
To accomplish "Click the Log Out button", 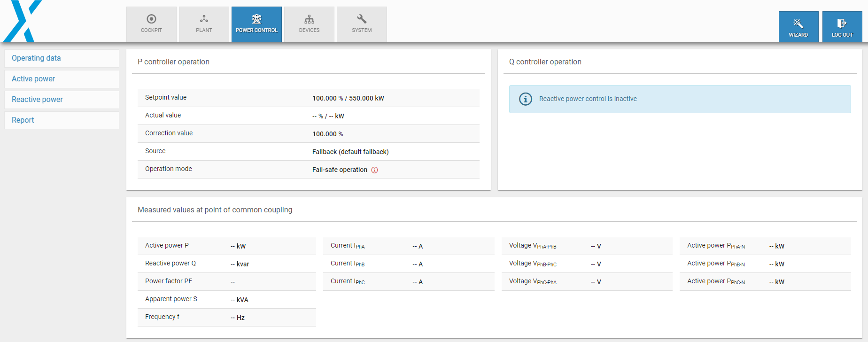I will pyautogui.click(x=842, y=27).
